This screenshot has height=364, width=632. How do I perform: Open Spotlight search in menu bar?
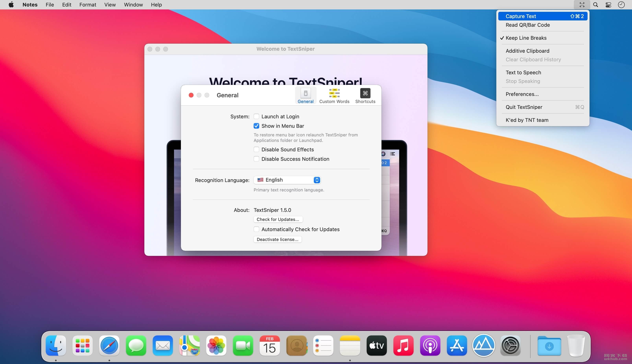[x=595, y=5]
